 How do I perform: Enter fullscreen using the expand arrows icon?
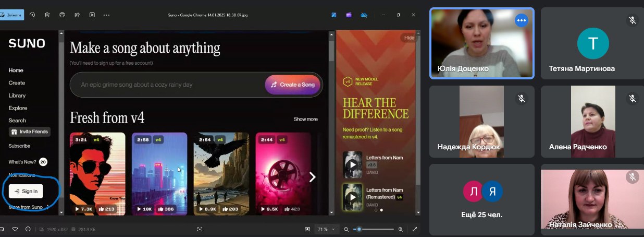(x=415, y=229)
